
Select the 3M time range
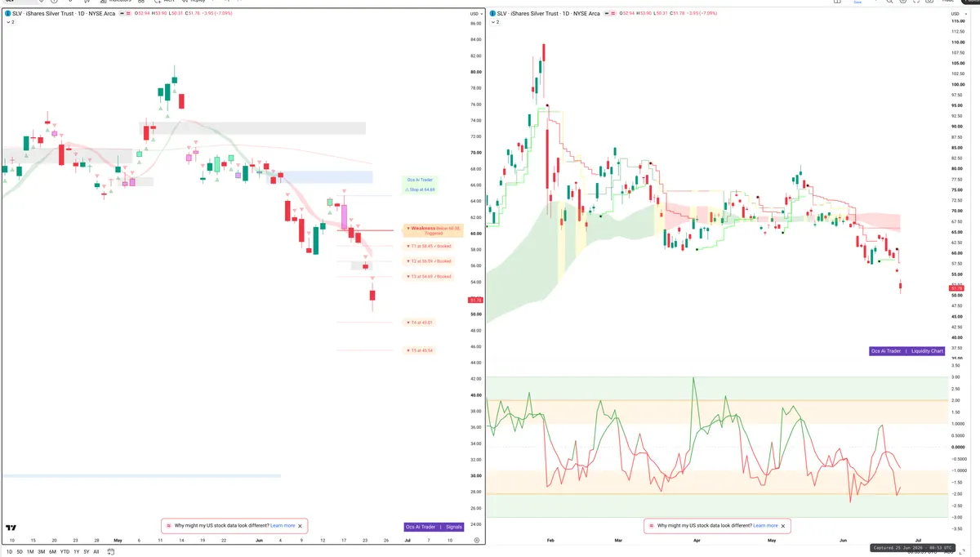click(x=42, y=552)
